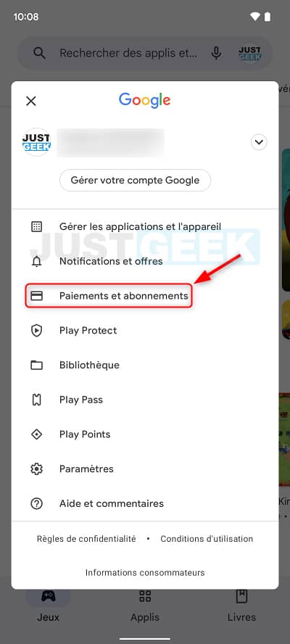Close the Google account menu
The height and width of the screenshot is (644, 290).
click(x=30, y=101)
